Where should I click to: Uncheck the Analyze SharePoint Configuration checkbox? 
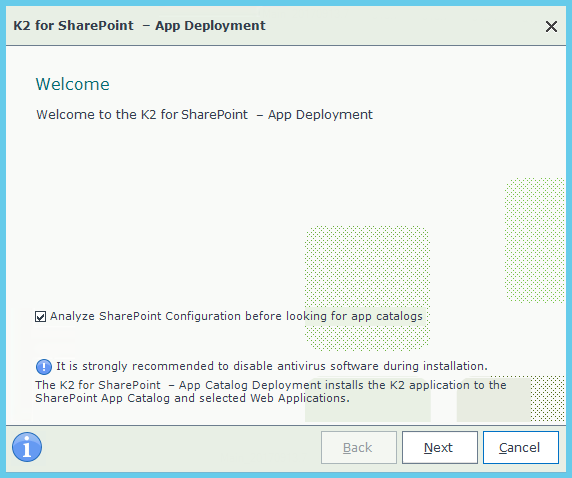click(x=40, y=316)
